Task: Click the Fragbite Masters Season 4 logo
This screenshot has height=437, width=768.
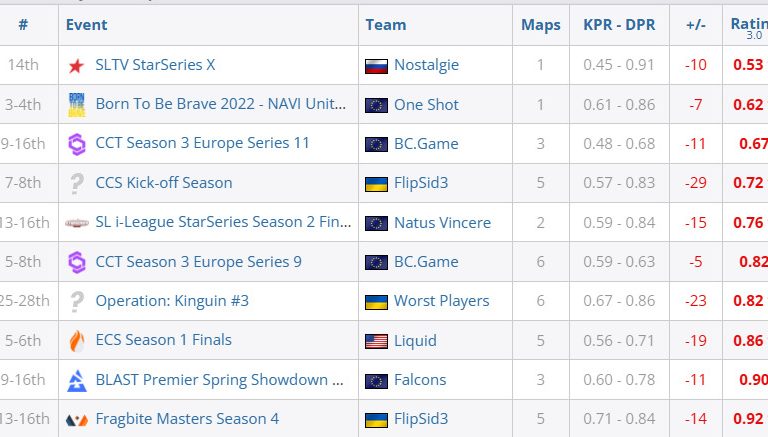Action: [x=76, y=420]
